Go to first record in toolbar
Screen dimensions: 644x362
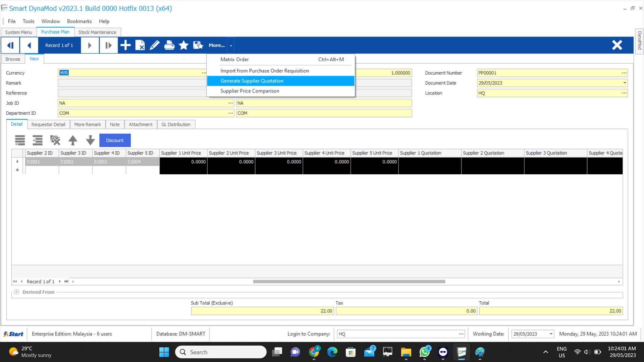(x=10, y=45)
